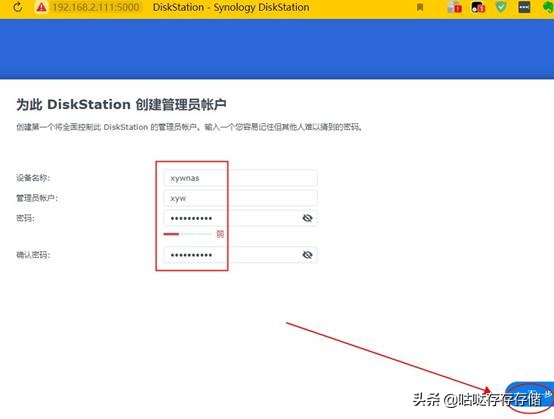Focus the device name field containing xywnas
The image size is (554, 419).
pos(240,178)
